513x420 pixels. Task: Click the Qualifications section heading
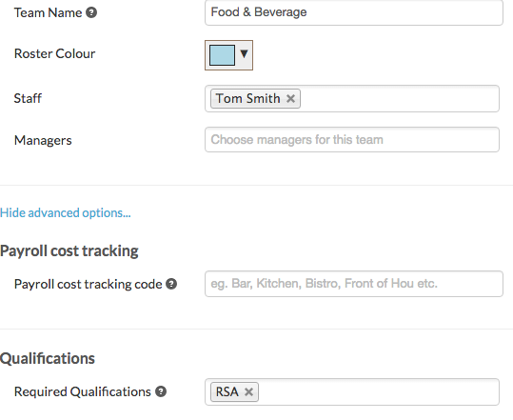click(x=48, y=358)
